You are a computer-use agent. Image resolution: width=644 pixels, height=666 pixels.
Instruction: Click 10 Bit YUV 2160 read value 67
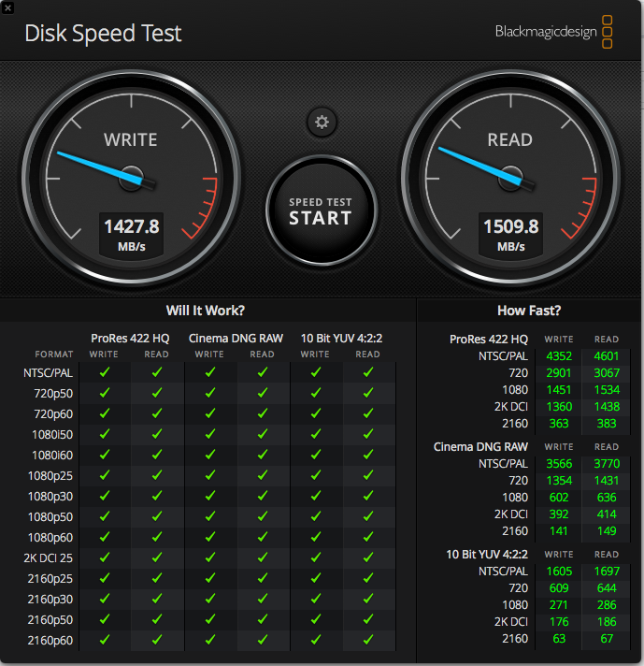point(607,638)
